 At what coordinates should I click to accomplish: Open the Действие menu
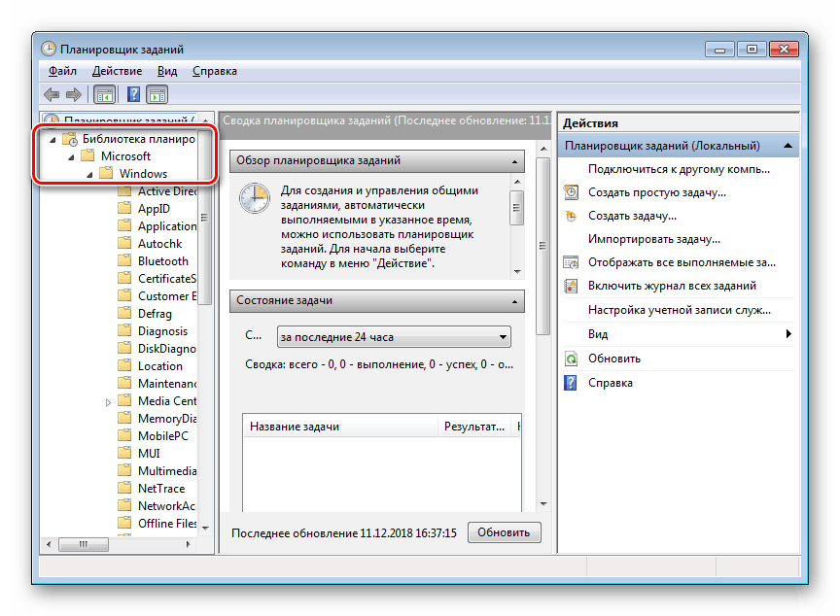pos(118,71)
